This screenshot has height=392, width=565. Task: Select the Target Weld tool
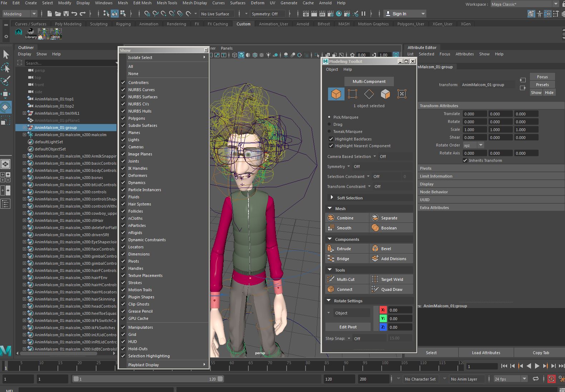391,279
